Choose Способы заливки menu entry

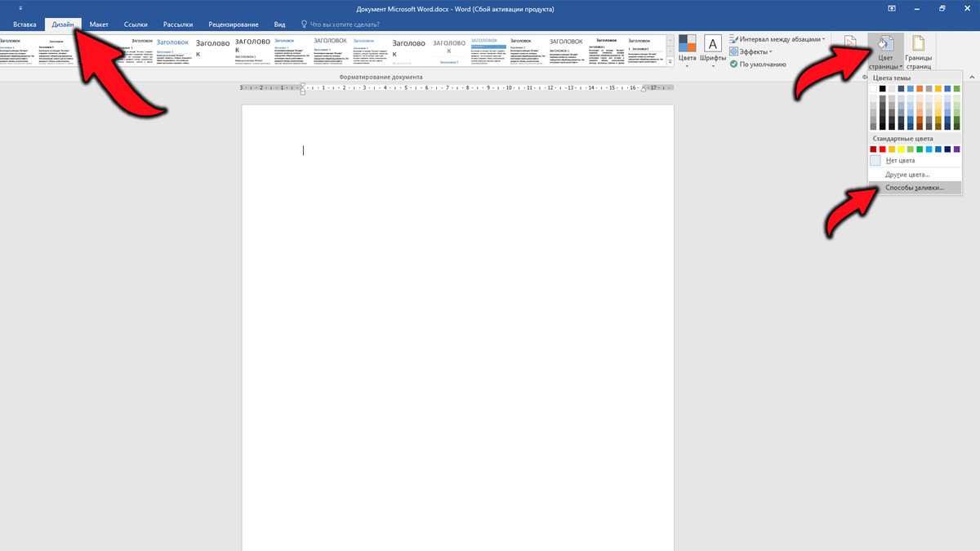915,188
